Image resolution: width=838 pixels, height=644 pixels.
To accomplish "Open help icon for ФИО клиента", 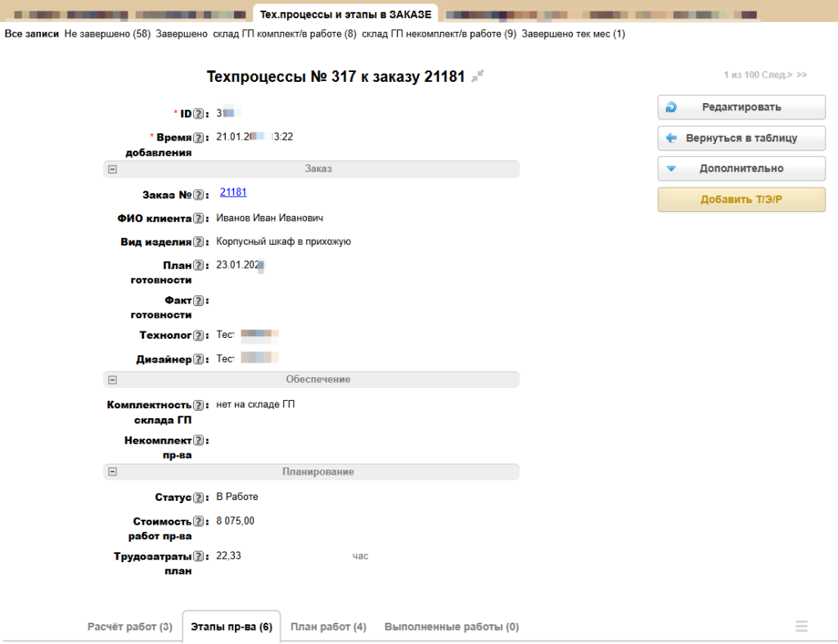I will click(x=198, y=218).
